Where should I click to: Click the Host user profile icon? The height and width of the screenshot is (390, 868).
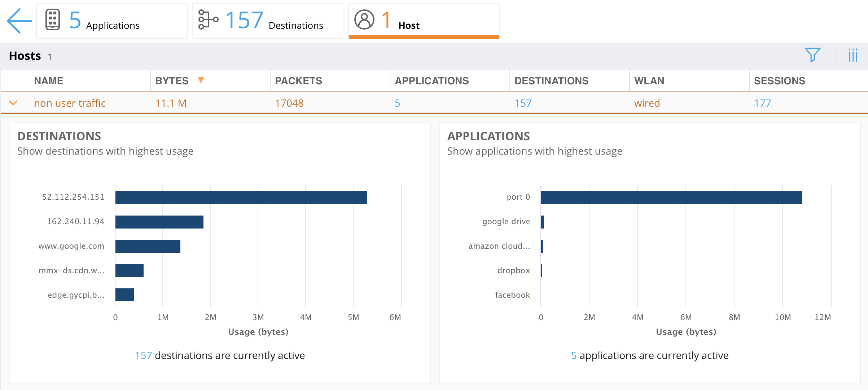point(364,20)
